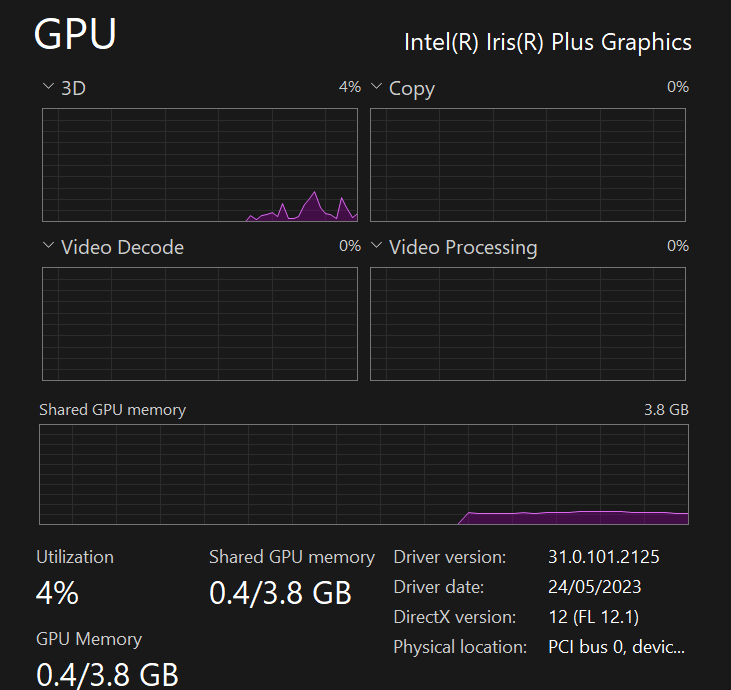Open the 3D engine dropdown chevron

(x=48, y=86)
